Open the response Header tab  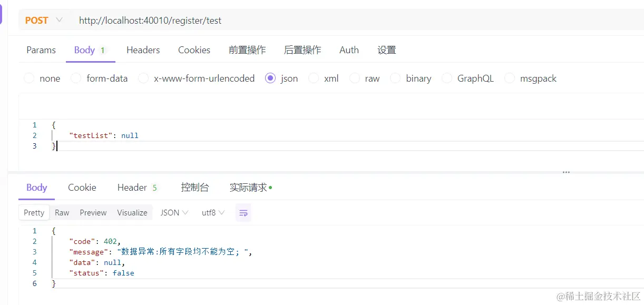pos(138,188)
